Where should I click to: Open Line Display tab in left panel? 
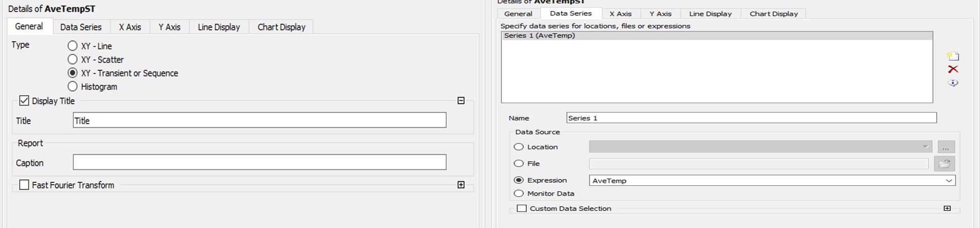pos(219,27)
